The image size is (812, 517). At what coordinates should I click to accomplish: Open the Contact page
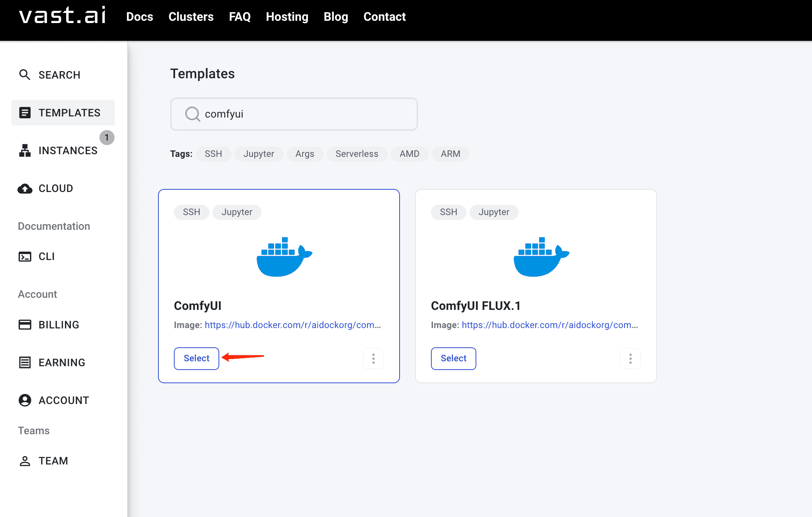coord(384,17)
